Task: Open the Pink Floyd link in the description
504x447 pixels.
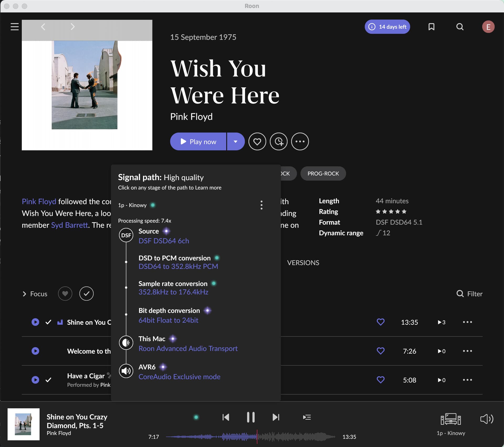Action: (39, 201)
